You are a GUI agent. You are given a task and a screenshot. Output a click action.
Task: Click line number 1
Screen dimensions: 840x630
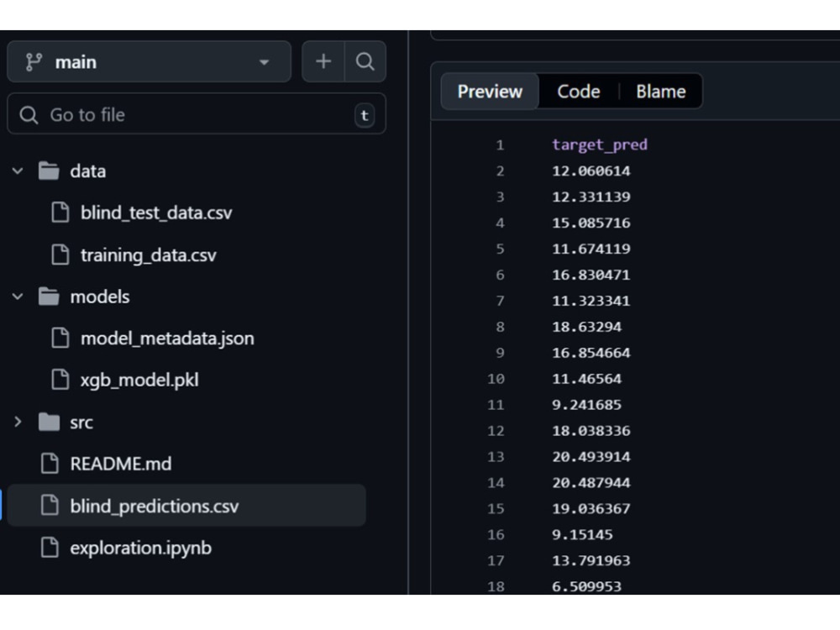pos(500,145)
